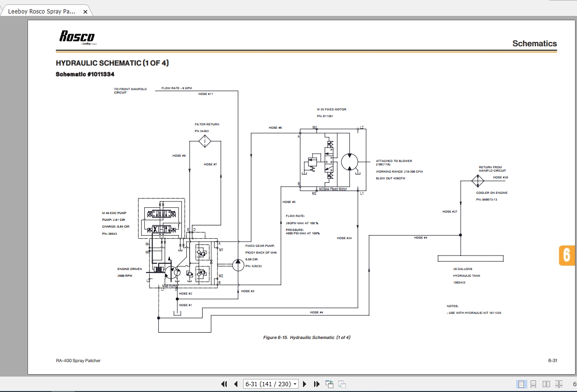Click the 'FILTER RETURN' label
577x392 pixels.
pyautogui.click(x=207, y=124)
